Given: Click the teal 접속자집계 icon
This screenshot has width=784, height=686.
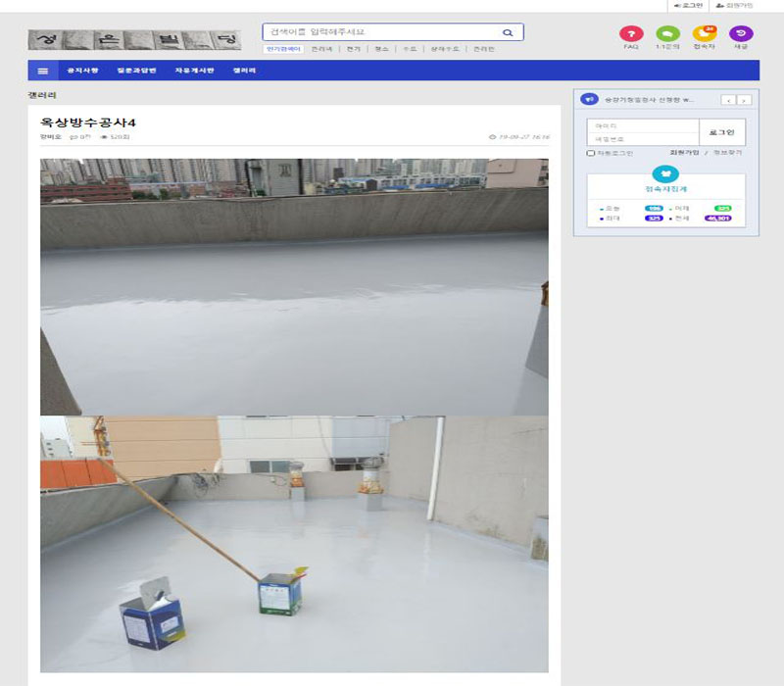Looking at the screenshot, I should [x=665, y=173].
